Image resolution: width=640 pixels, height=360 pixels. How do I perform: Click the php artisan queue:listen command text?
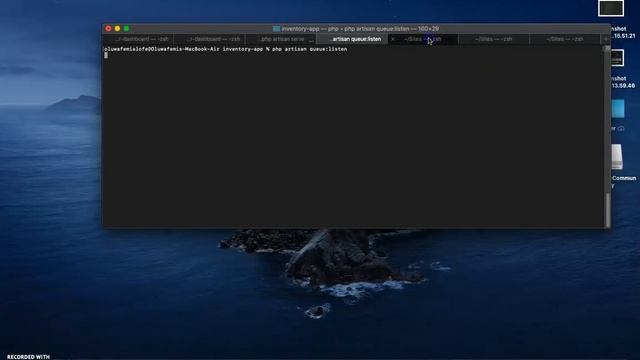pyautogui.click(x=309, y=49)
